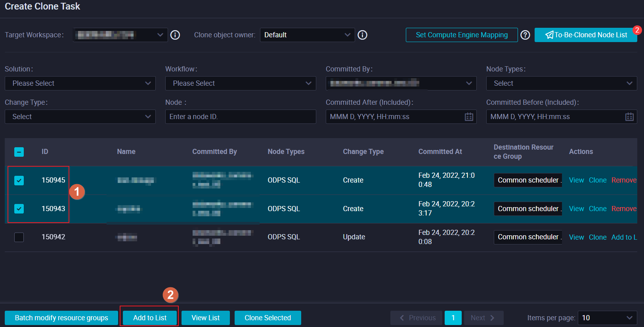Uncheck the checkbox for node 150943

(19, 208)
